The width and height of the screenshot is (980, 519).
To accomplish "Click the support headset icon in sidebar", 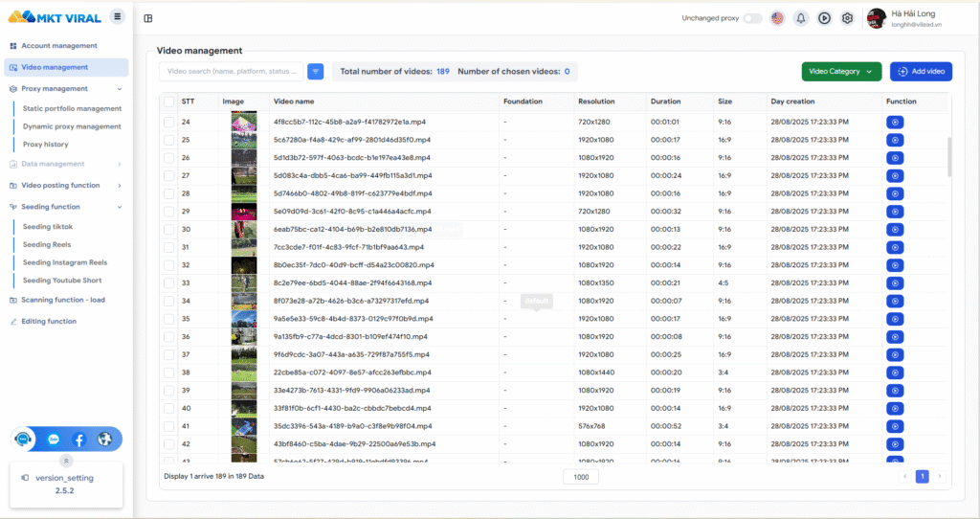I will click(x=23, y=439).
